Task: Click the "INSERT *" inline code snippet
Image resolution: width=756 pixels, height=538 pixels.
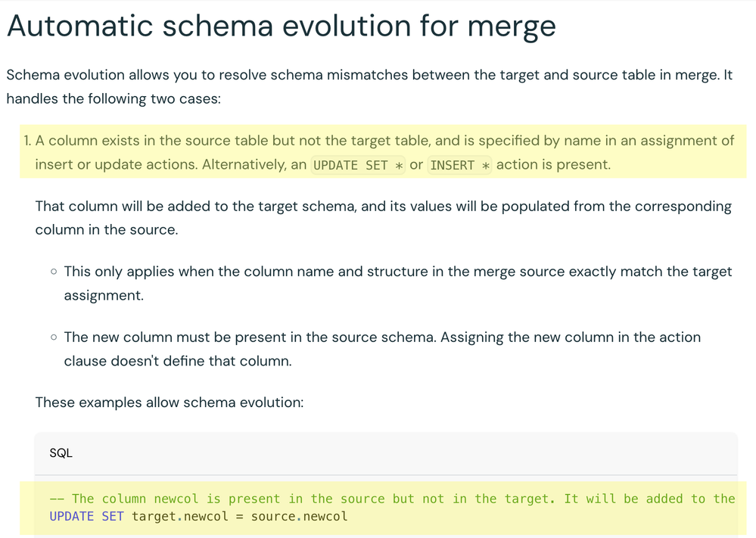Action: pyautogui.click(x=459, y=165)
